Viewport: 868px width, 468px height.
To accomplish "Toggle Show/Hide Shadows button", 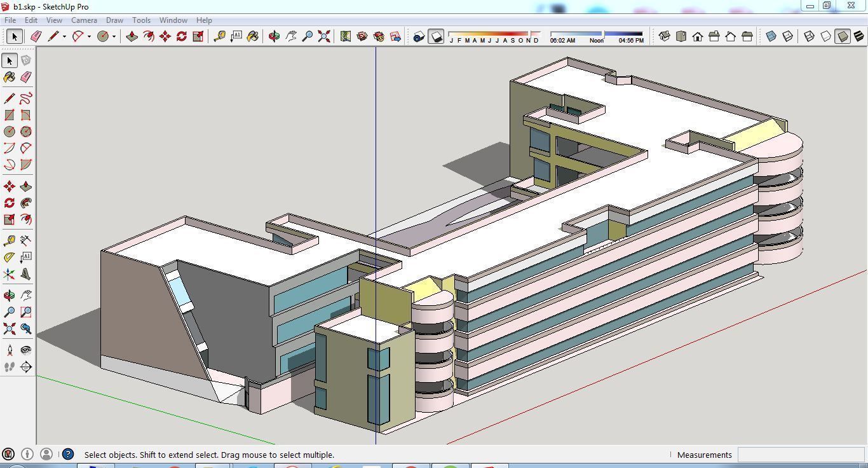I will click(x=436, y=36).
